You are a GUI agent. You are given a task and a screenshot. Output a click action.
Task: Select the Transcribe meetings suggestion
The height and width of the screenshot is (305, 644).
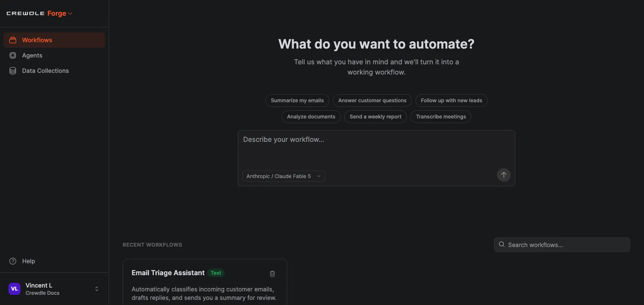point(441,117)
